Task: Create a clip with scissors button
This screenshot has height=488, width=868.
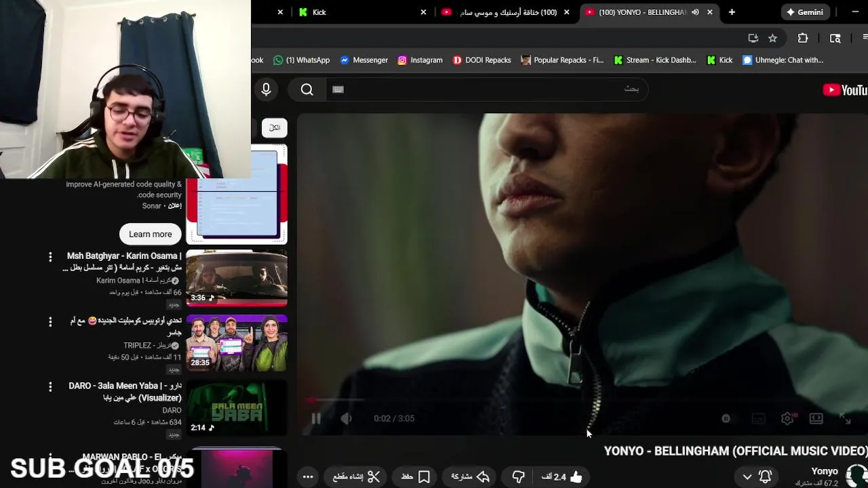Action: [357, 477]
